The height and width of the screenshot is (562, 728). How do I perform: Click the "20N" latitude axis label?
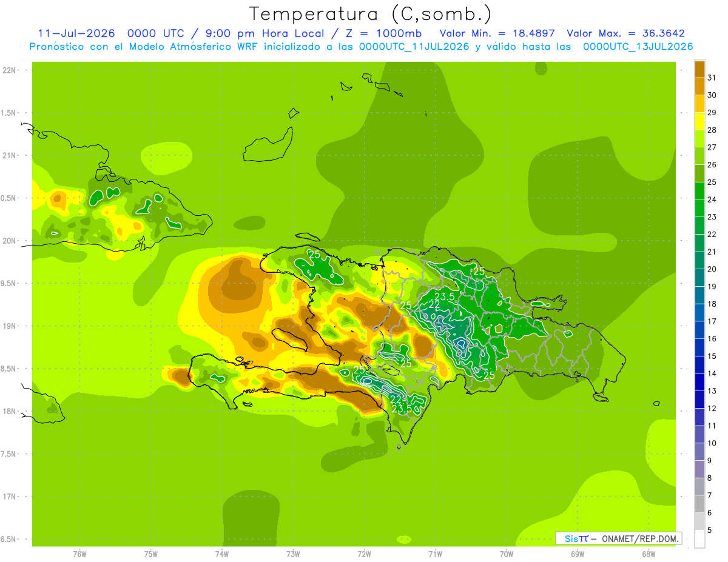tap(10, 241)
